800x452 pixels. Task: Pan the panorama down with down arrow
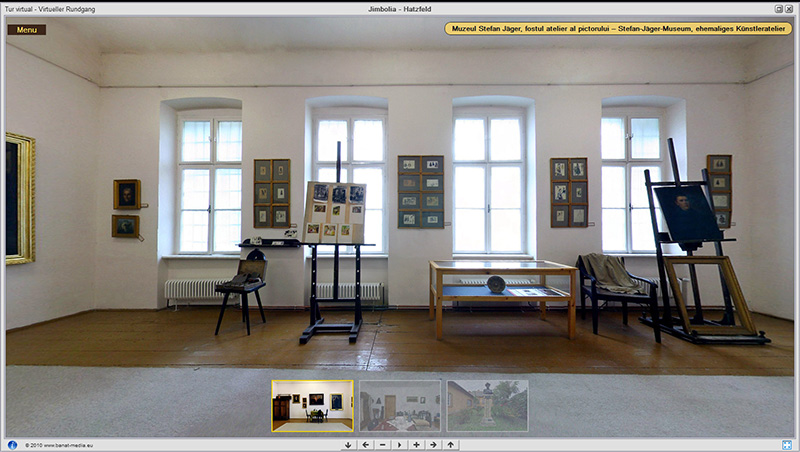coord(349,445)
